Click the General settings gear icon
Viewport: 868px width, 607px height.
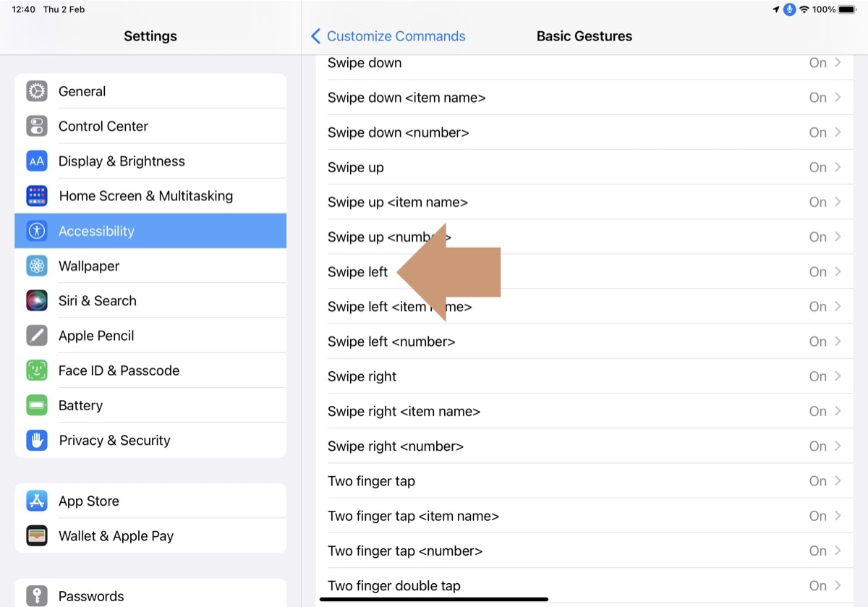(x=36, y=91)
